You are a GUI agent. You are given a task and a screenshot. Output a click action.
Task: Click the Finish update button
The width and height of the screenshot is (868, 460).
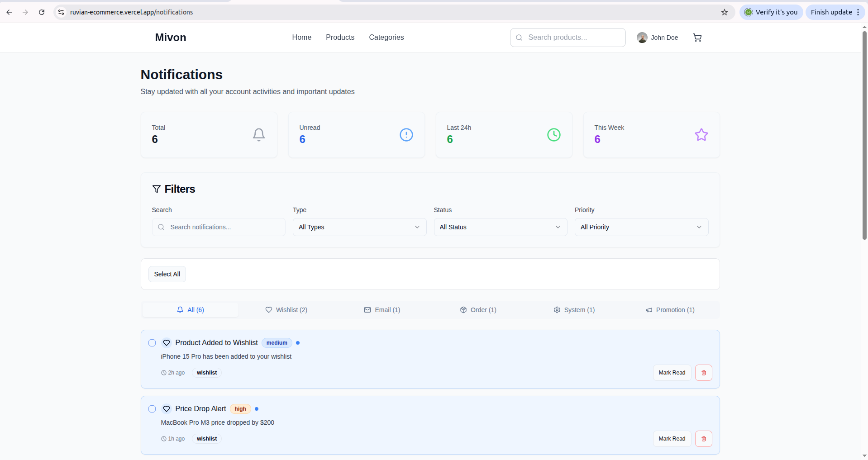835,12
